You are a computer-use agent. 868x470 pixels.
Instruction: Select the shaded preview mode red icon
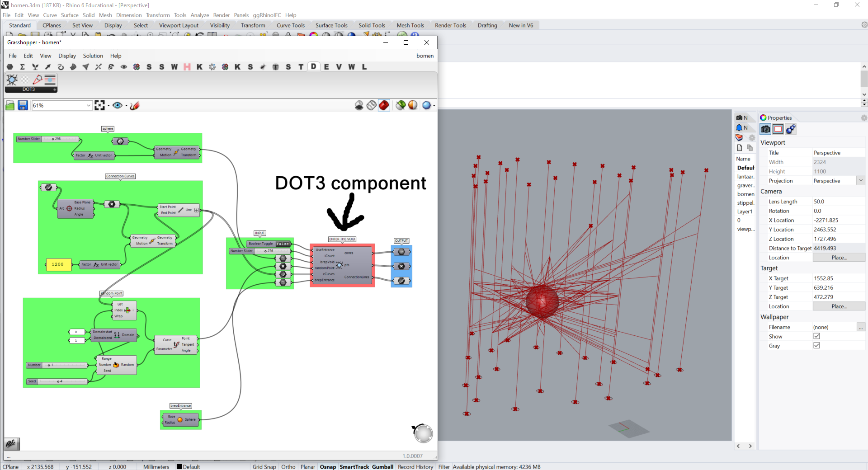tap(384, 106)
